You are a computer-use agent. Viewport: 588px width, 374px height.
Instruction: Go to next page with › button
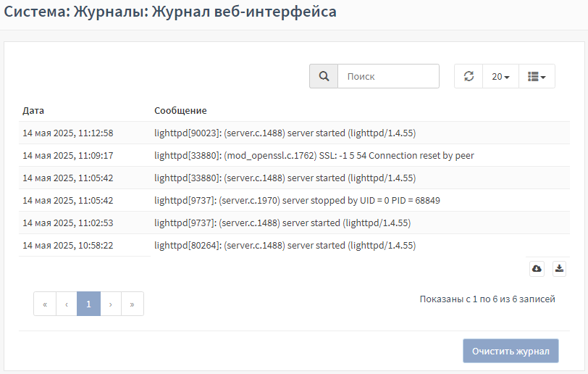[x=111, y=304]
